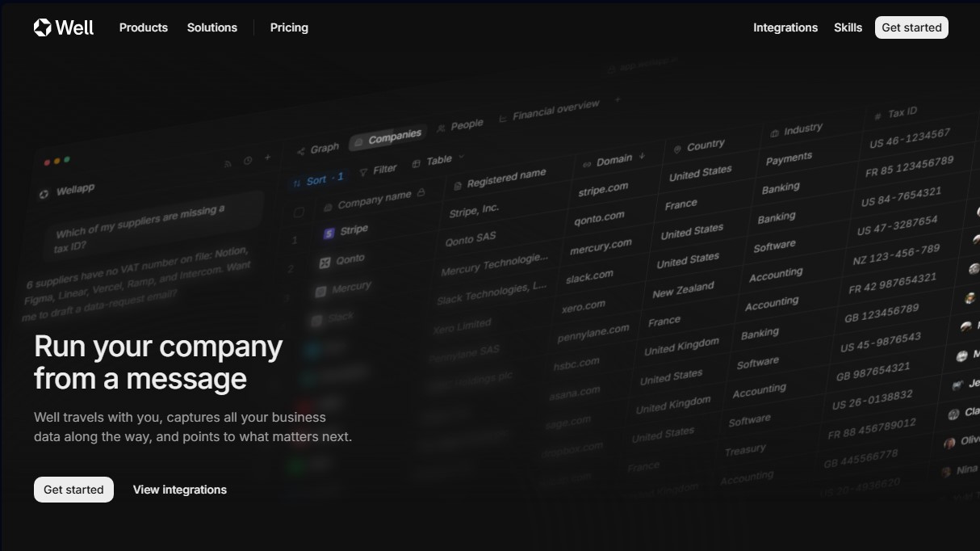
Task: Click tax ID NZ 123-456-789
Action: coord(896,255)
